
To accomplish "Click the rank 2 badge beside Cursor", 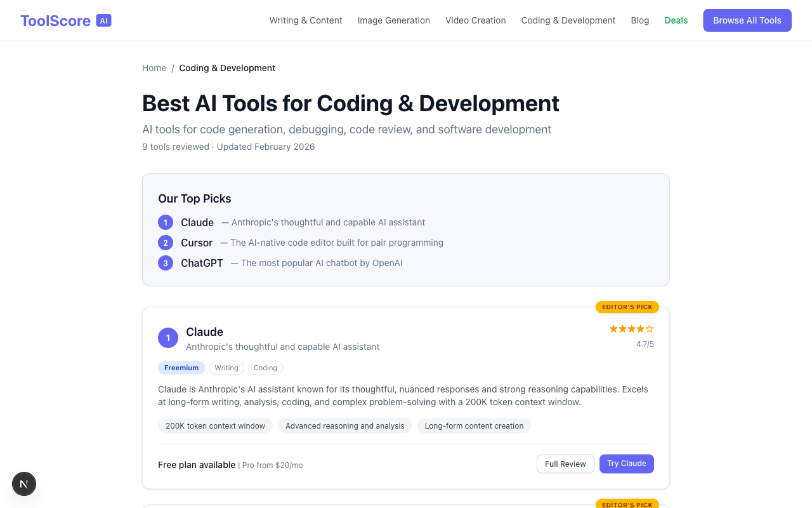I will (166, 243).
